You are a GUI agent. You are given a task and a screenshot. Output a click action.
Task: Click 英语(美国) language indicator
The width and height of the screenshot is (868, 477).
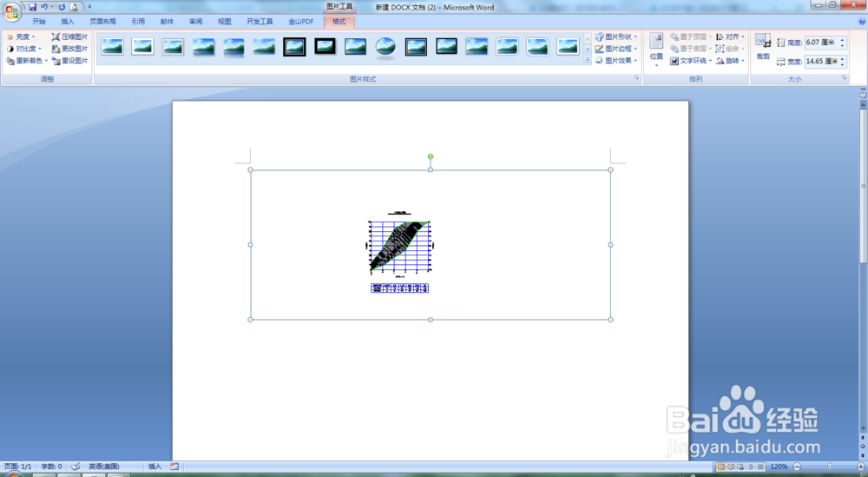pyautogui.click(x=103, y=467)
